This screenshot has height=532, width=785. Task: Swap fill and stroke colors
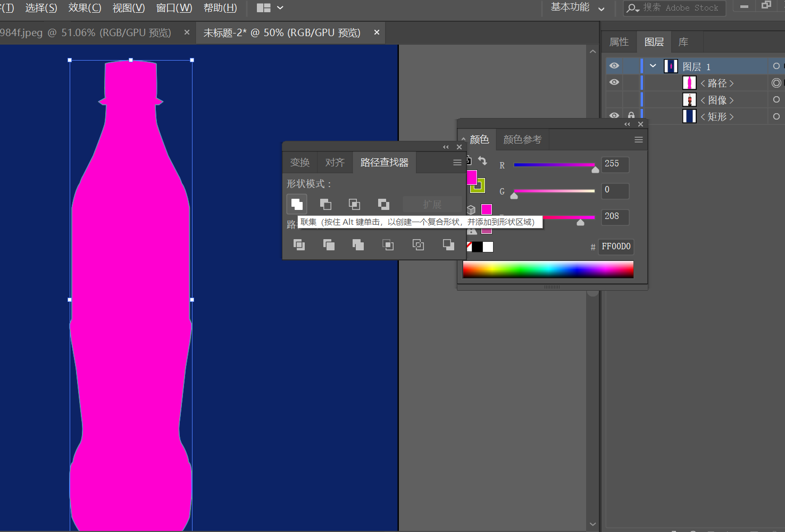[482, 161]
